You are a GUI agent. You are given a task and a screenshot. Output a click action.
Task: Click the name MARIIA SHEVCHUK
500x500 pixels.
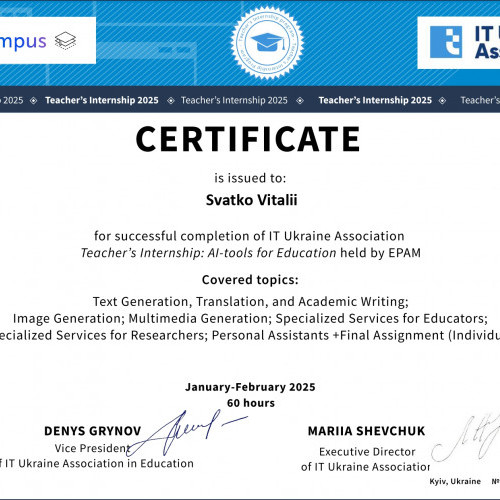click(367, 431)
